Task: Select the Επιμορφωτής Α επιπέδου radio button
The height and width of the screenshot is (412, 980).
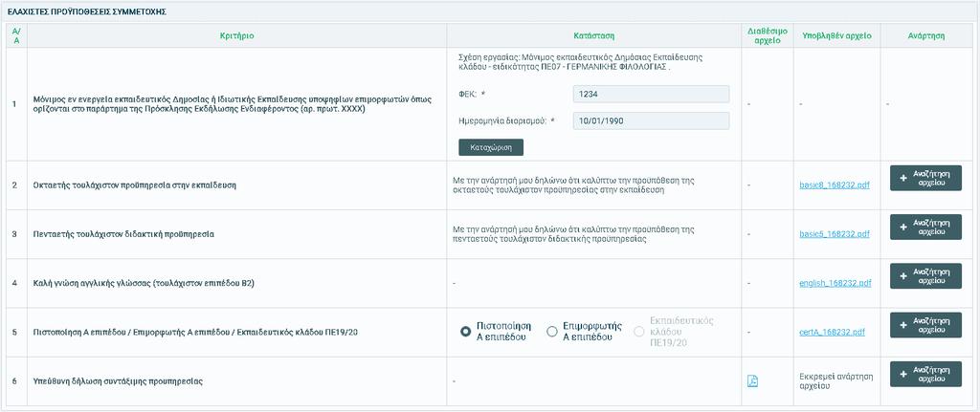Action: [x=552, y=332]
